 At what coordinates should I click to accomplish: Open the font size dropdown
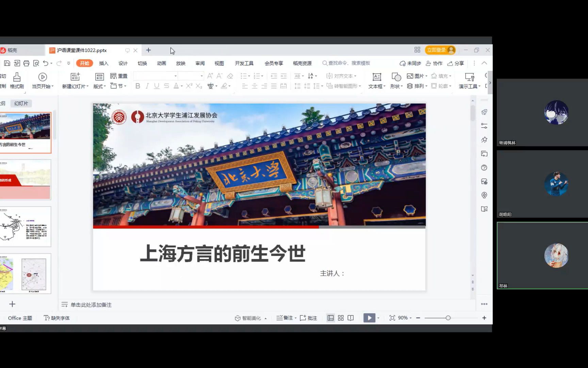pos(201,76)
